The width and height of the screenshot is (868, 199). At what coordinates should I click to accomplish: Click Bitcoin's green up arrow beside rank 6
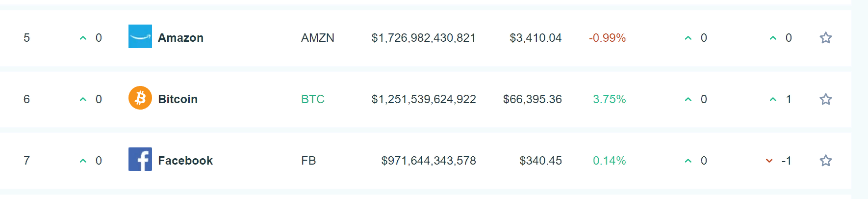click(x=83, y=99)
